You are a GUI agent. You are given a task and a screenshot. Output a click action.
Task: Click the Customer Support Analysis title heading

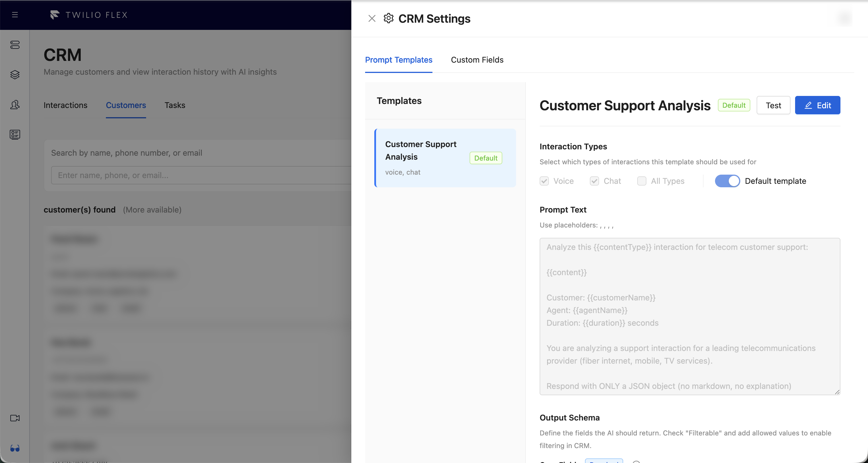click(x=625, y=105)
